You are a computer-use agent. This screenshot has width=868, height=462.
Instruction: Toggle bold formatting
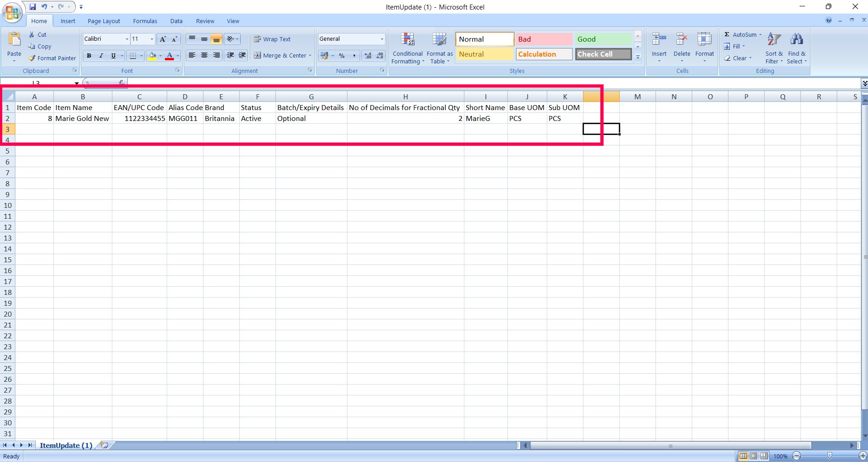[x=89, y=56]
